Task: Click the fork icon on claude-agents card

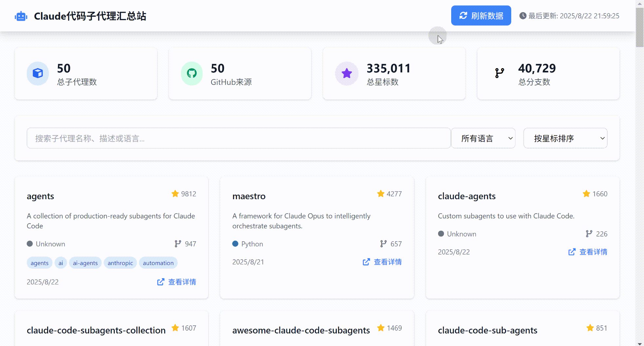Action: [589, 234]
